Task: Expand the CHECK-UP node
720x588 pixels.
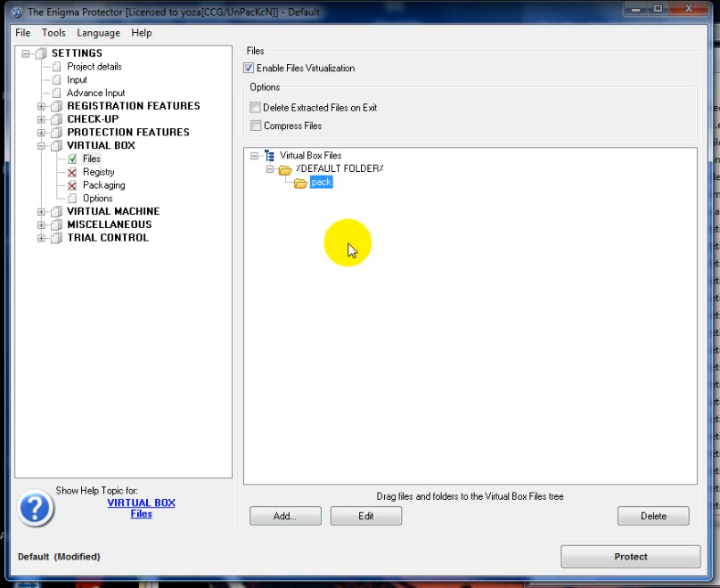Action: [x=41, y=119]
